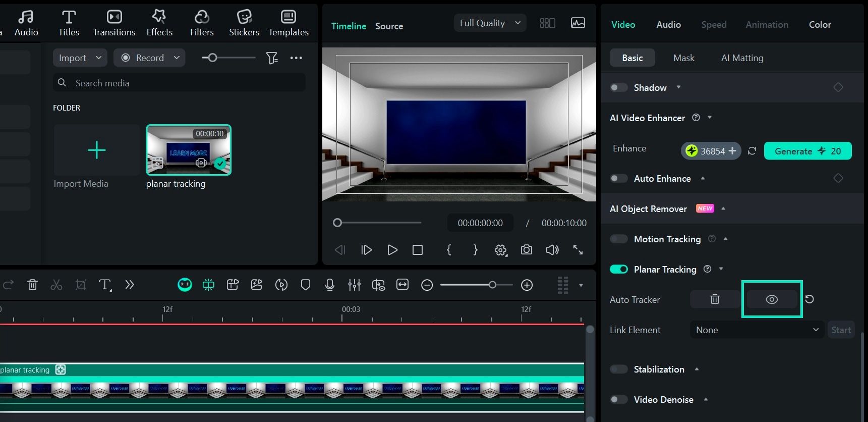
Task: Mark in point with left brace
Action: coord(449,250)
